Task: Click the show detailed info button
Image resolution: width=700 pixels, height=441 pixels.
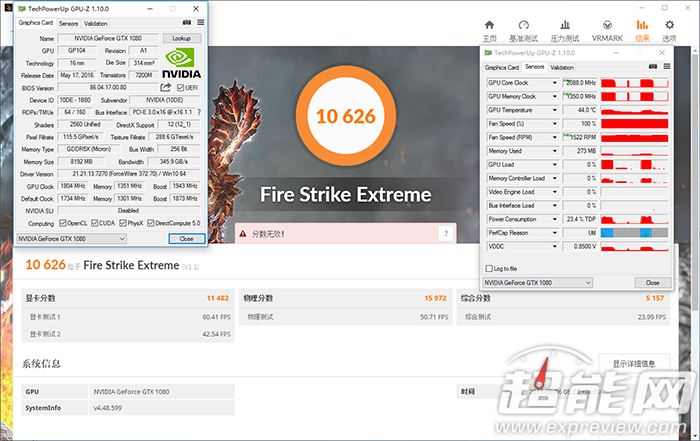Action: click(634, 364)
